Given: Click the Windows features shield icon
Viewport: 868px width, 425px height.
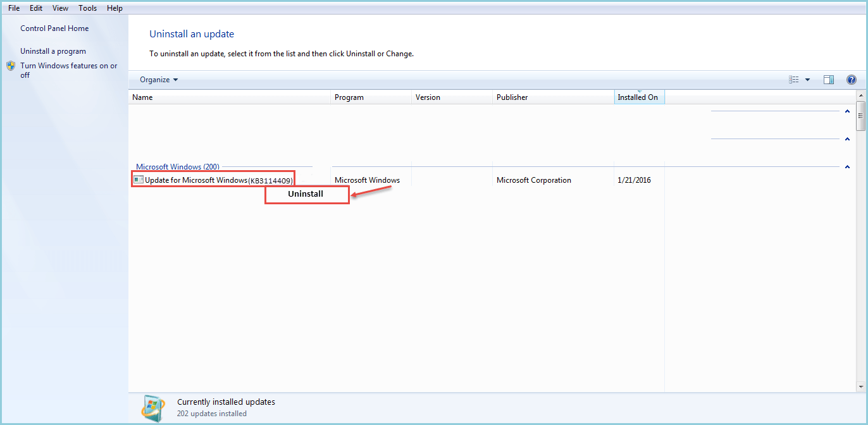Looking at the screenshot, I should click(11, 66).
